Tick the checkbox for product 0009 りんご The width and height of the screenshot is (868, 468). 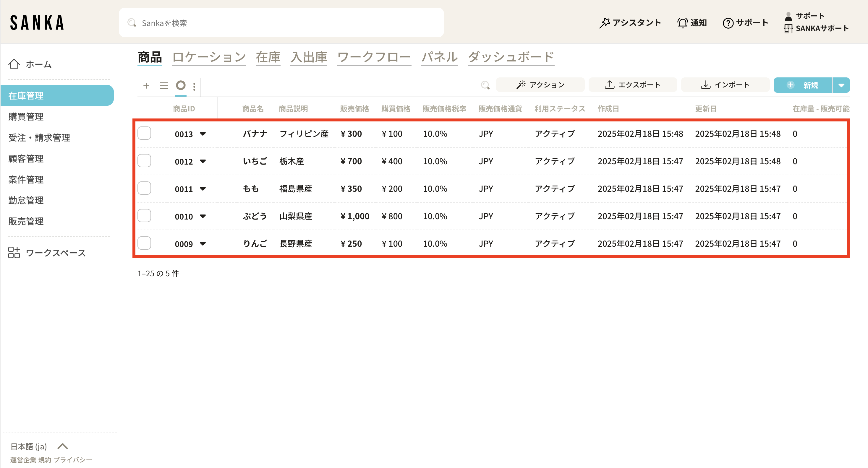pos(144,243)
